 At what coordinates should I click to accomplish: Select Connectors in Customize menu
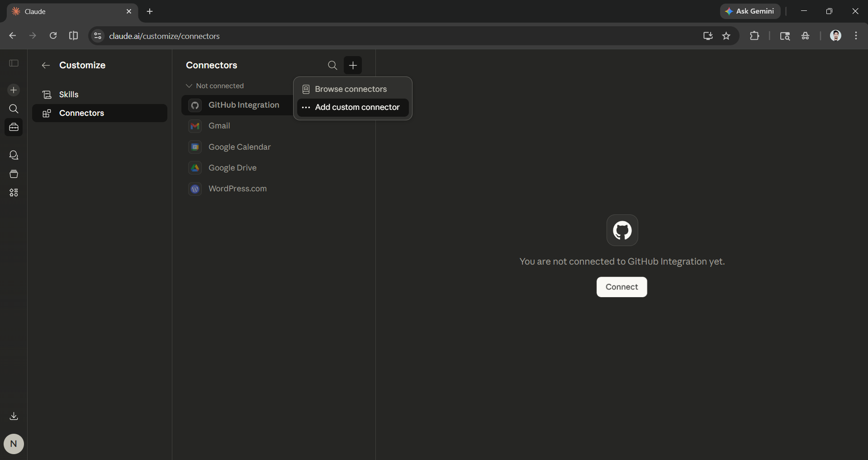click(x=100, y=113)
